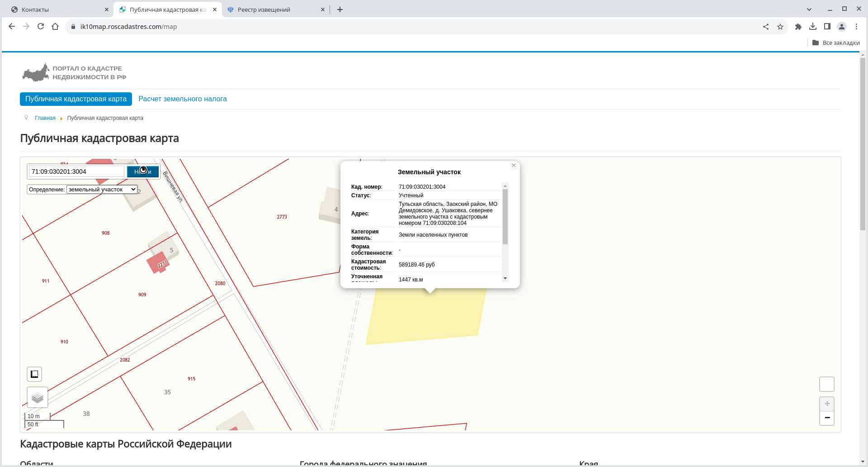Zoom out the map with minus button
Image resolution: width=868 pixels, height=467 pixels.
tap(827, 418)
